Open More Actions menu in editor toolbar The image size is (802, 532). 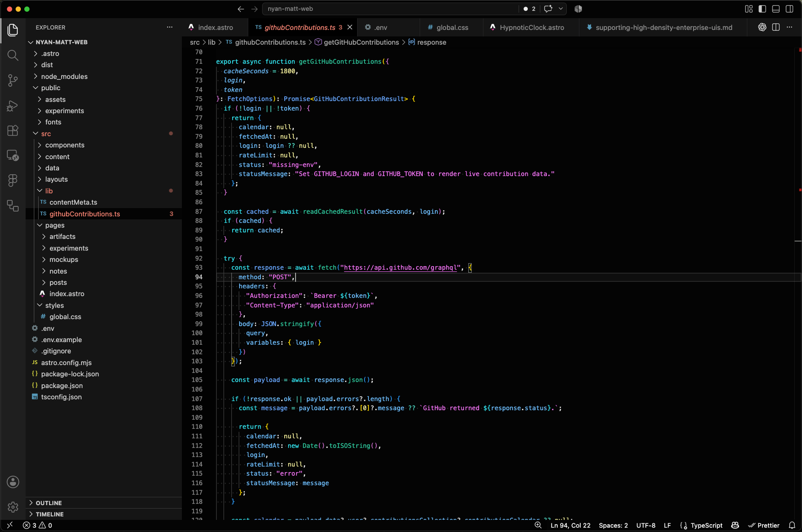789,27
